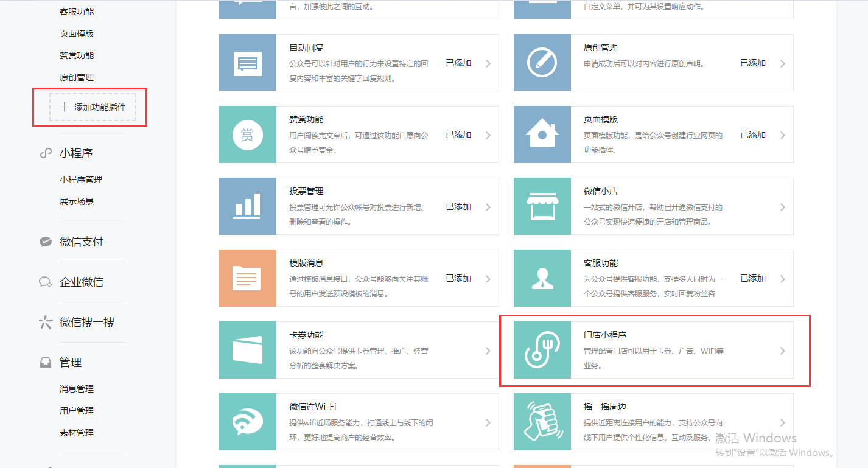Click the 微信连Wi-Fi card title
This screenshot has height=468, width=868.
click(313, 407)
